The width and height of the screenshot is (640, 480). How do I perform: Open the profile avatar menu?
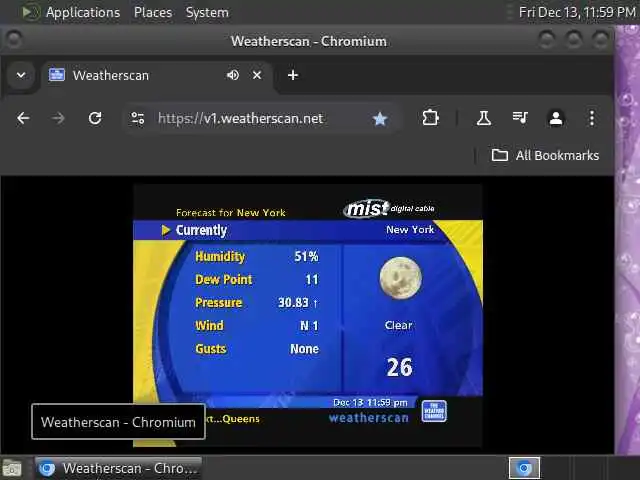point(556,118)
